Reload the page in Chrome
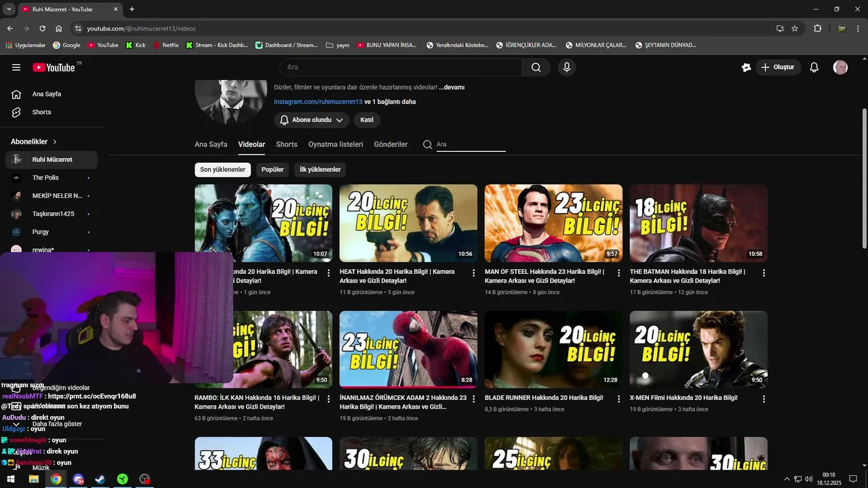The image size is (868, 488). coord(42,28)
